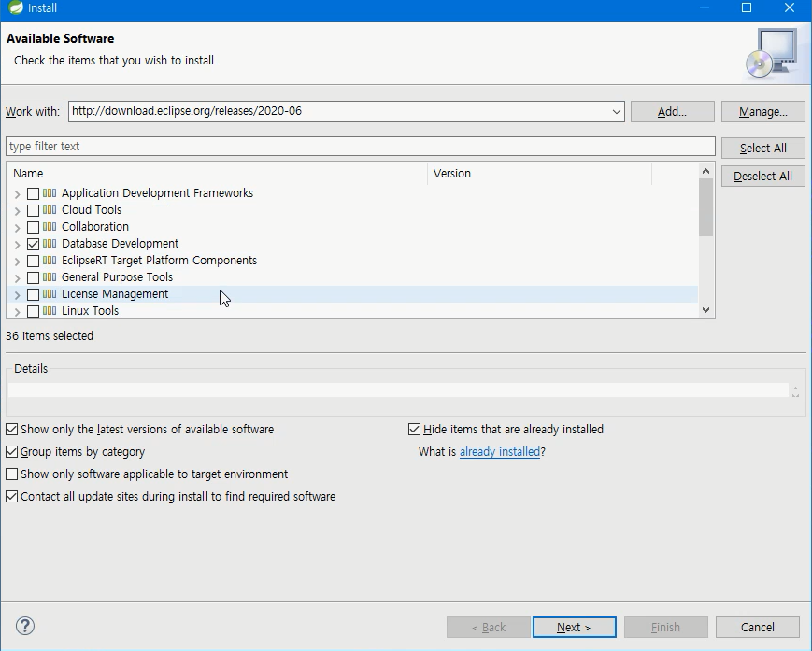
Task: Click the software list scrollbar thumb
Action: (x=705, y=207)
